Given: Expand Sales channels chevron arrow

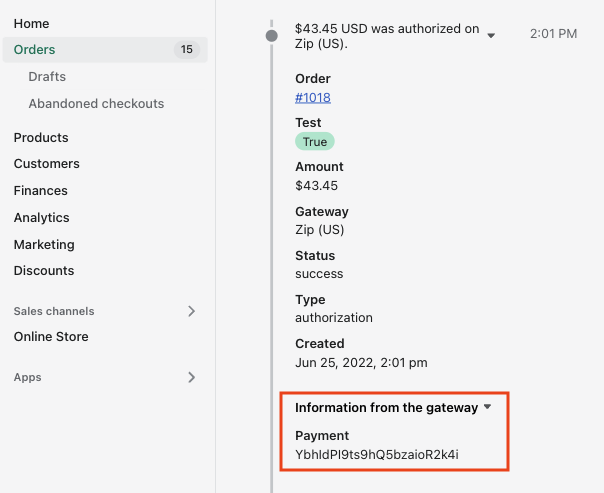Looking at the screenshot, I should point(192,311).
